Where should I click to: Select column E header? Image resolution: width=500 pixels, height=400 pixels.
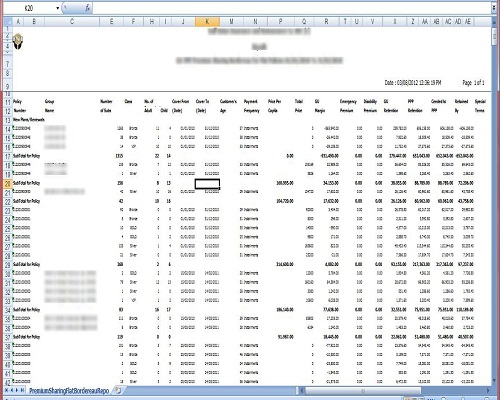[111, 22]
